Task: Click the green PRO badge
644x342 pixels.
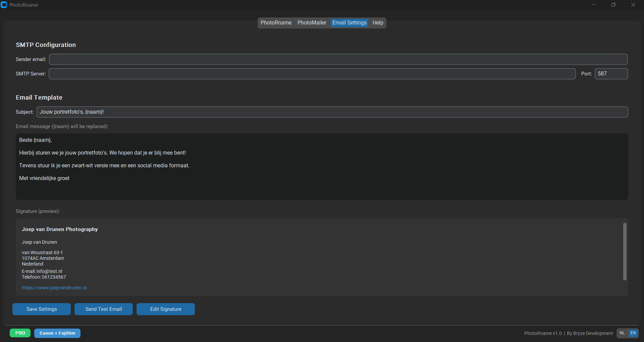Action: pos(20,333)
